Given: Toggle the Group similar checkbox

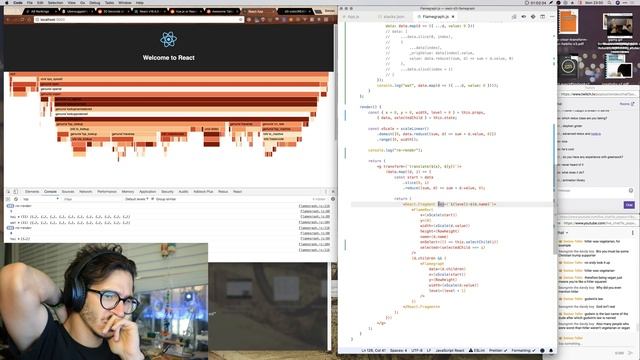Looking at the screenshot, I should tap(153, 199).
